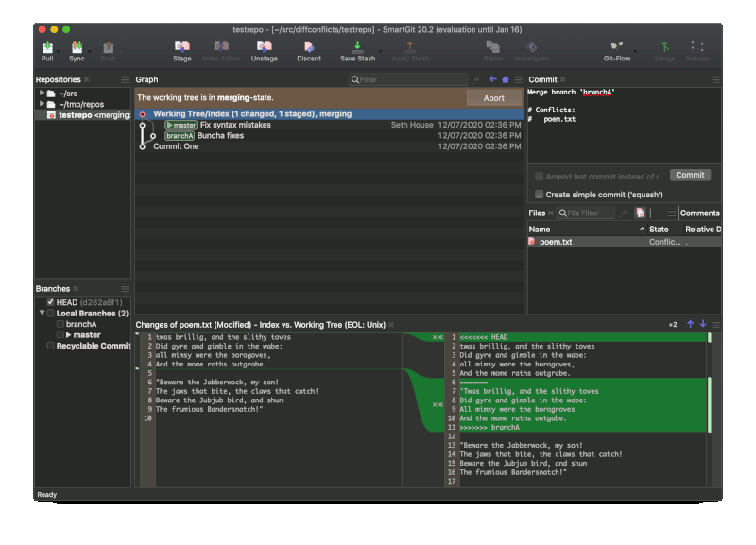
Task: Close the Branches panel
Action: tap(76, 289)
